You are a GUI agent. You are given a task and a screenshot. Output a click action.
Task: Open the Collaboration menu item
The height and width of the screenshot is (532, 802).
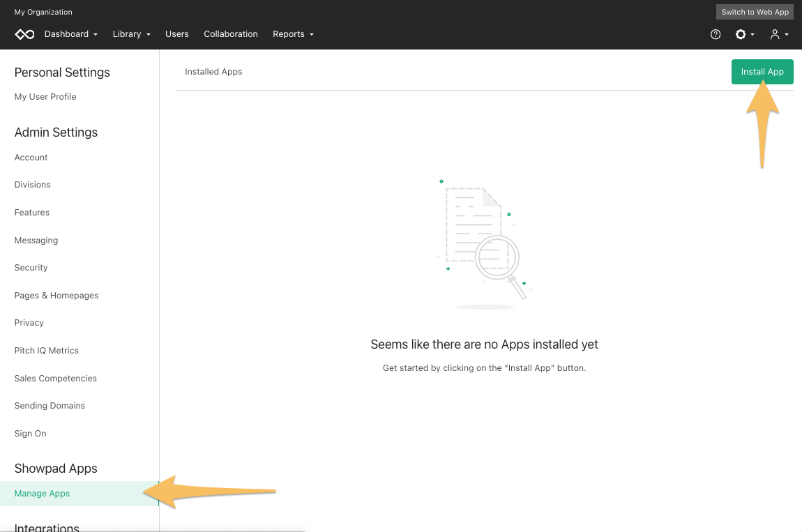[231, 34]
